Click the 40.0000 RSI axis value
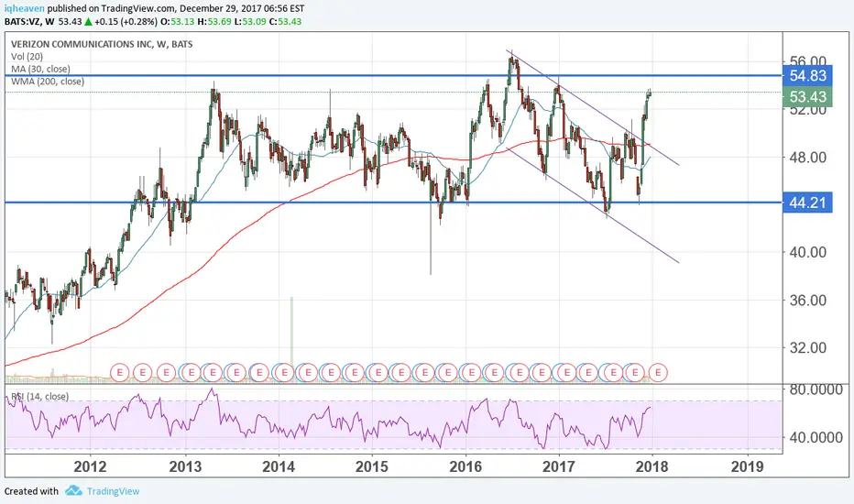Viewport: 854px width, 504px height. coord(816,437)
